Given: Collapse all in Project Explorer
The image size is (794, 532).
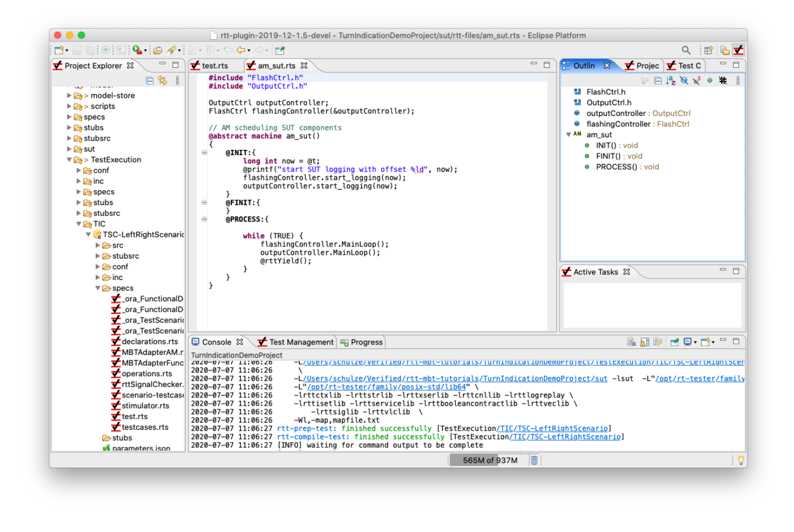Looking at the screenshot, I should [150, 80].
